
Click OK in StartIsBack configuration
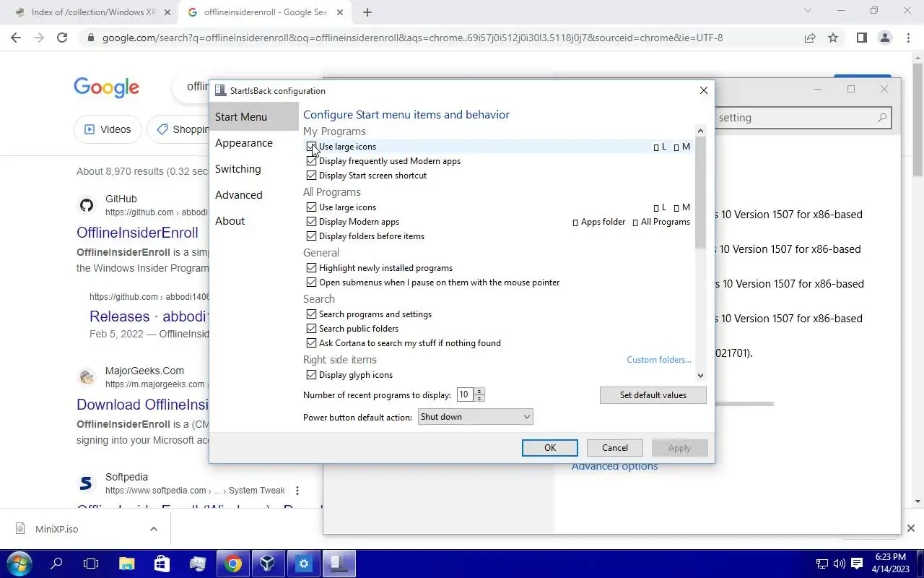[x=550, y=448]
